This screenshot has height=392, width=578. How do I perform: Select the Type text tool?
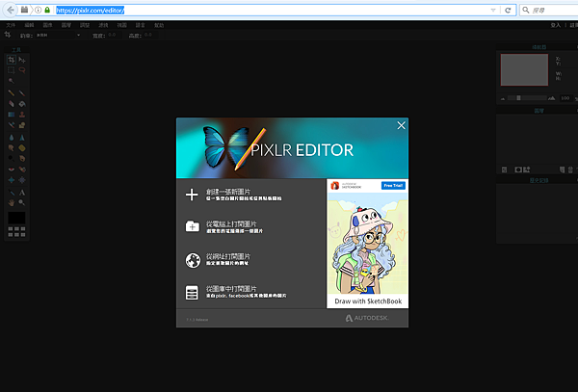(x=22, y=193)
